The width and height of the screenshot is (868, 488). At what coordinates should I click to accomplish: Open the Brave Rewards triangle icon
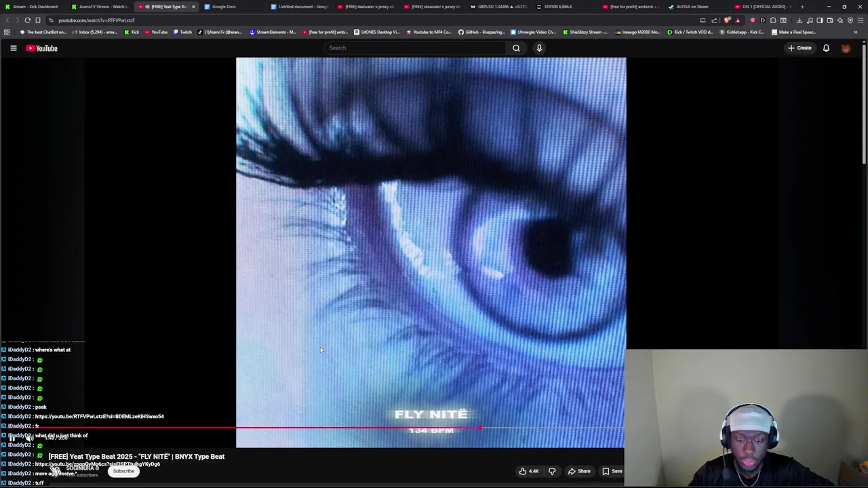coord(738,20)
